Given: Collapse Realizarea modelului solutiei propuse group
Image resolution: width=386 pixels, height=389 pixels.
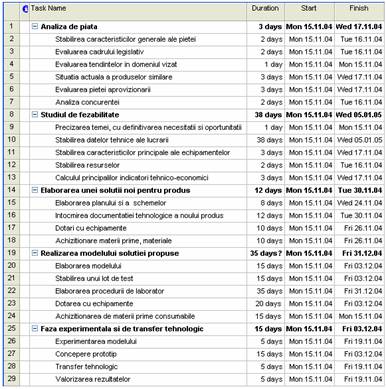Looking at the screenshot, I should (x=35, y=253).
